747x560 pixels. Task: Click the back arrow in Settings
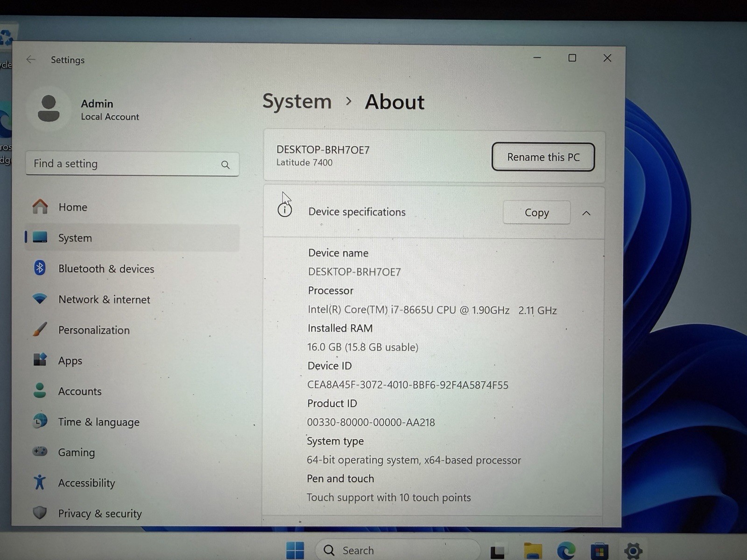pos(31,59)
